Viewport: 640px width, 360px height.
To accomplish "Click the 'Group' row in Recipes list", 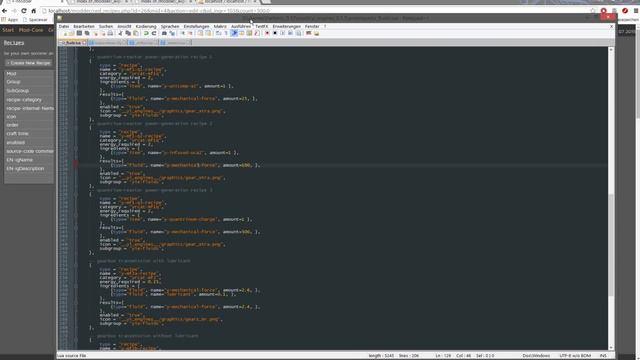I will click(29, 82).
